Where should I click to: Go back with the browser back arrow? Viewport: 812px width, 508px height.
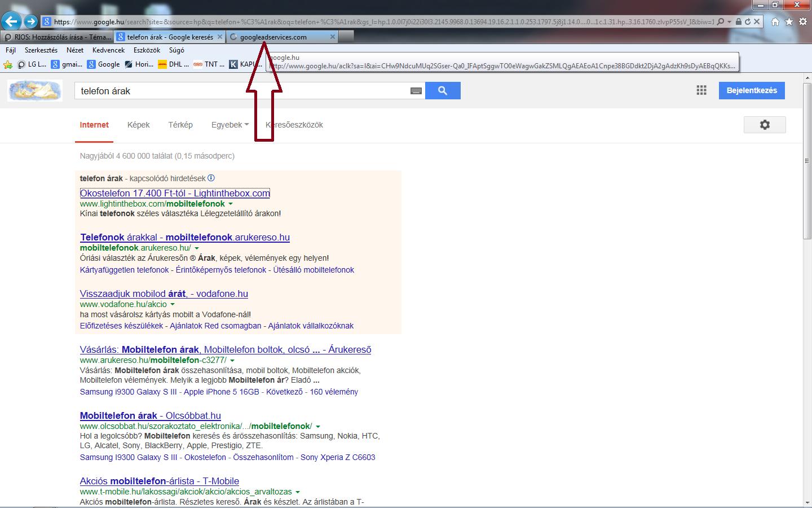click(11, 21)
